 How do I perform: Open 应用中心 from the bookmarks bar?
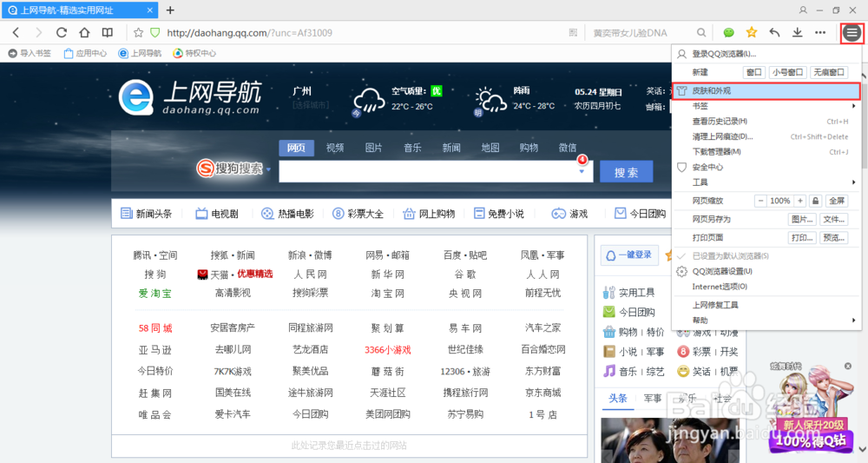(x=85, y=53)
